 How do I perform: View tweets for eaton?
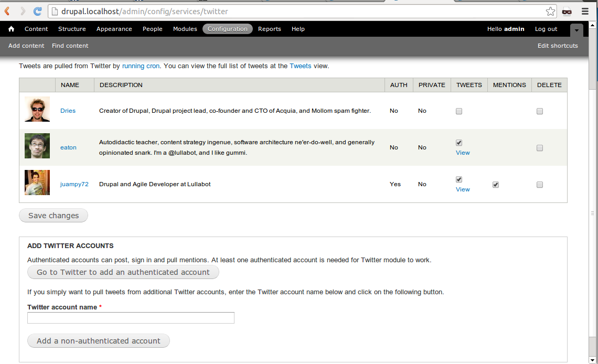coord(463,153)
